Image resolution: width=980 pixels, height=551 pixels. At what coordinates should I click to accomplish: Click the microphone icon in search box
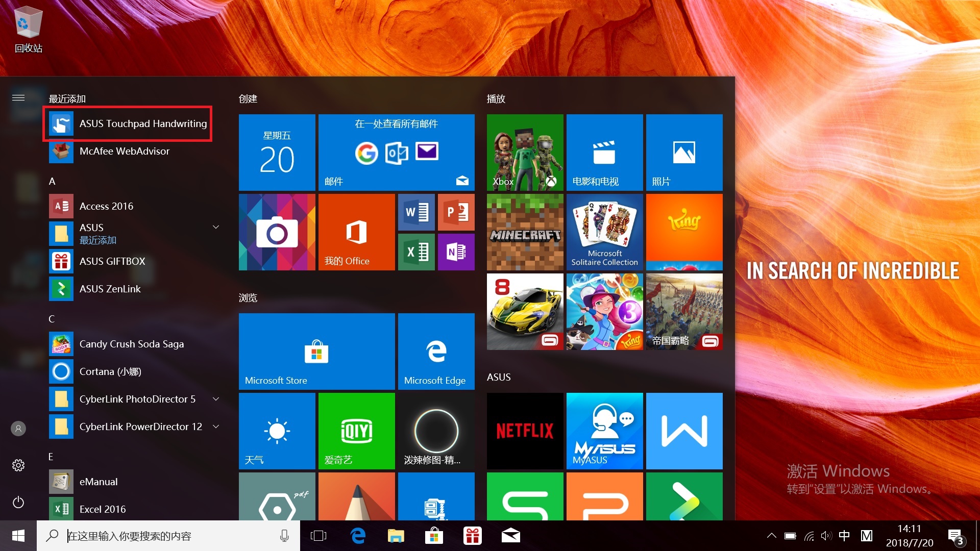(284, 536)
